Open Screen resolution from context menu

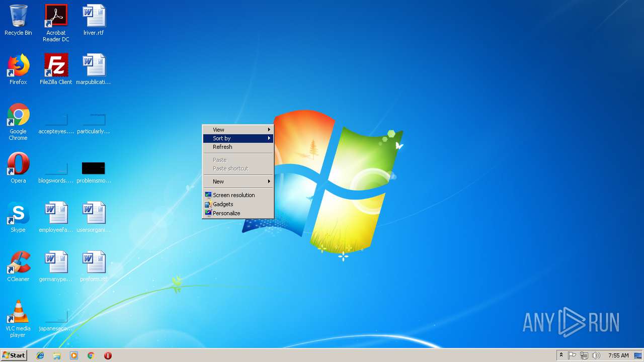pos(238,195)
